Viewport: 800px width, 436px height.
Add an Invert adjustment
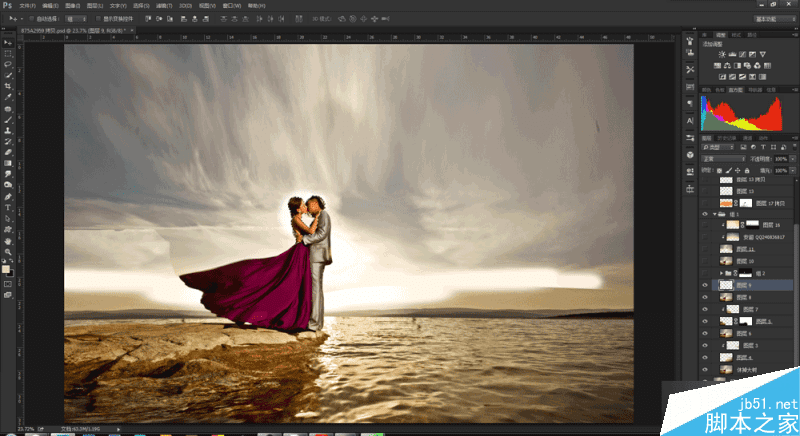[722, 77]
